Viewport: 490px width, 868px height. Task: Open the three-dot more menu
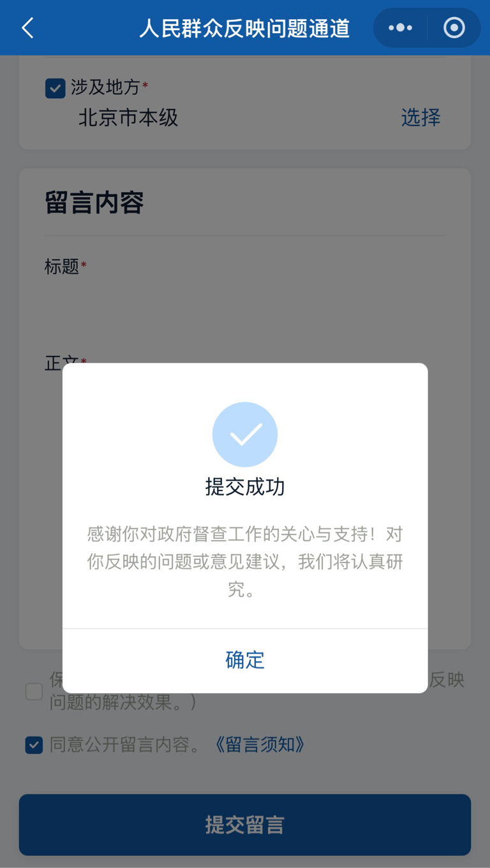[x=401, y=28]
